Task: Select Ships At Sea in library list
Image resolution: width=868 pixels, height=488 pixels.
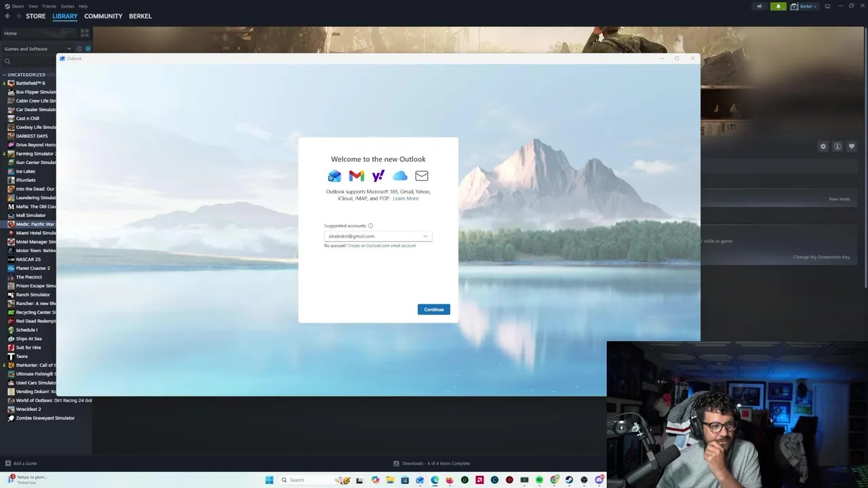Action: pyautogui.click(x=28, y=339)
